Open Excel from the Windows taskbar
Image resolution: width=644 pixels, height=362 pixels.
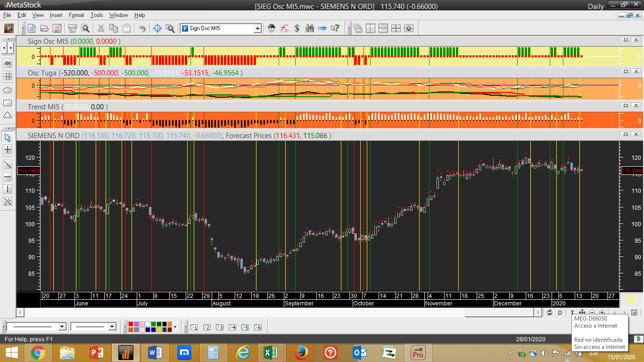[270, 353]
